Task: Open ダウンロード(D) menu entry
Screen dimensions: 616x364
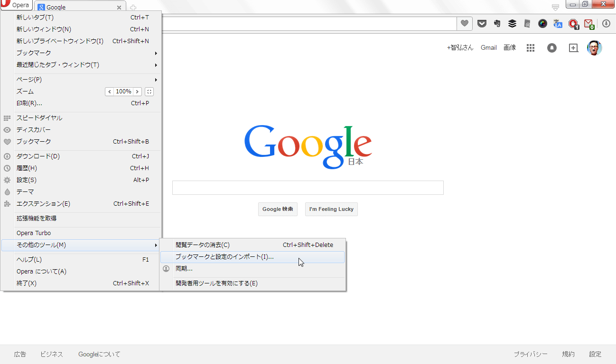Action: click(x=81, y=156)
